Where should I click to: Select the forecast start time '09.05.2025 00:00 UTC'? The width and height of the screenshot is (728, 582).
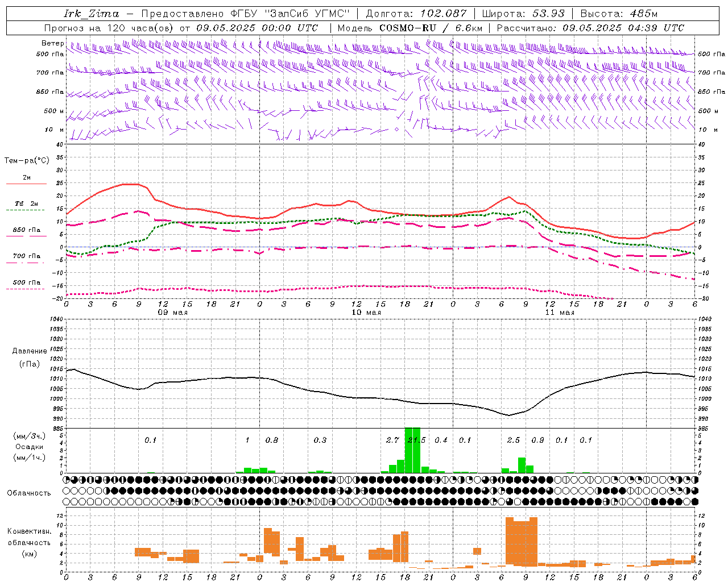tap(257, 28)
